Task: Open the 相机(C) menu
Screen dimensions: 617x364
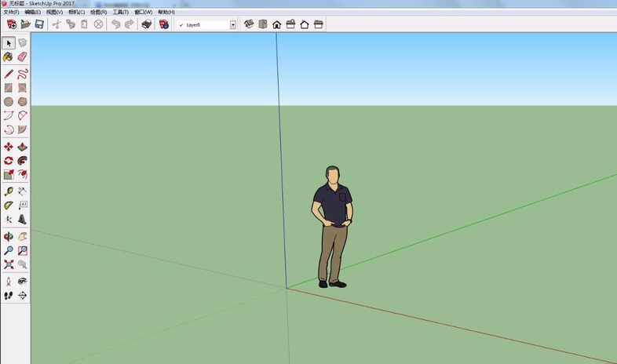Action: [x=77, y=13]
